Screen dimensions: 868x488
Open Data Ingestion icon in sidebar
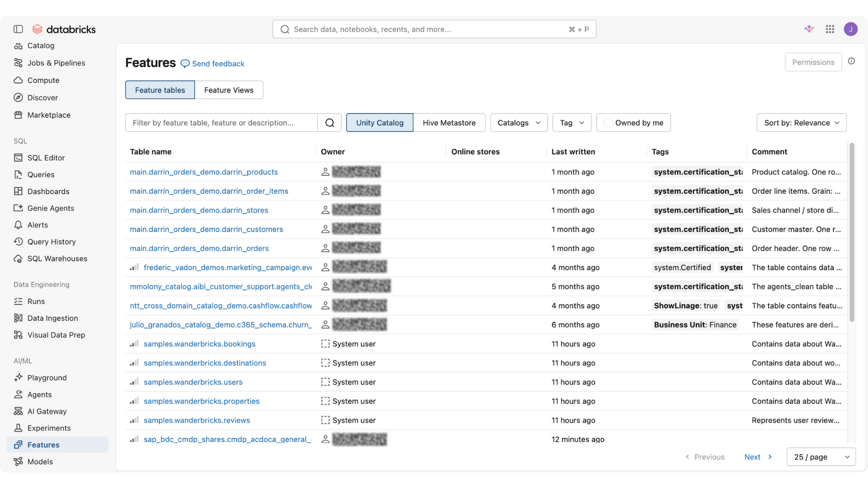point(18,318)
